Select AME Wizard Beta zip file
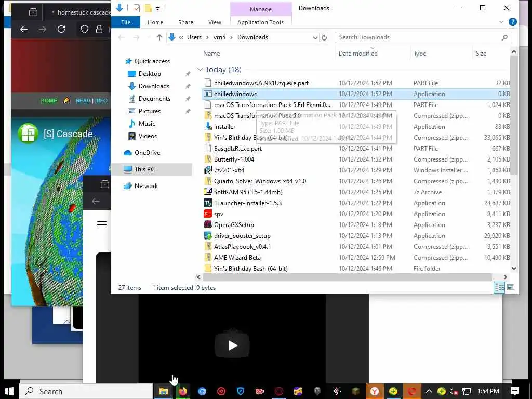The width and height of the screenshot is (532, 399). [237, 258]
